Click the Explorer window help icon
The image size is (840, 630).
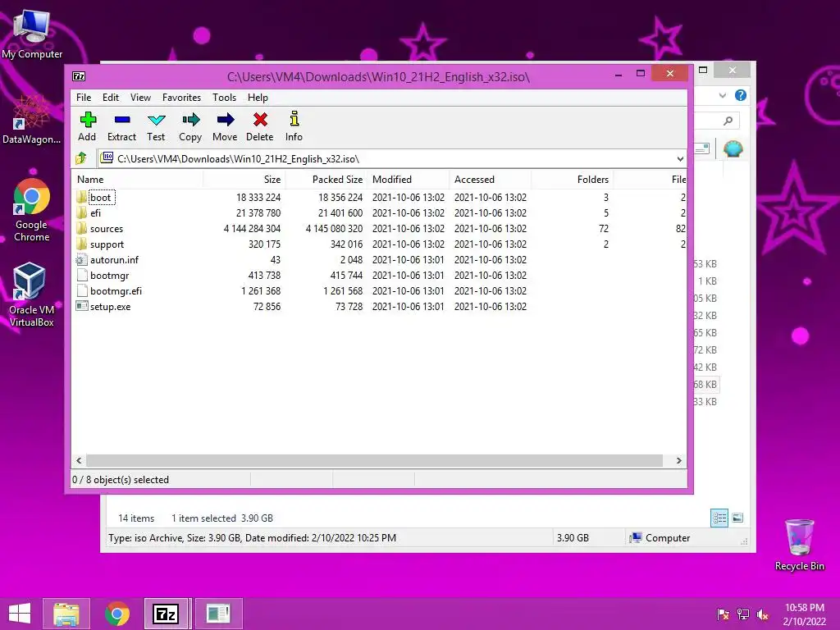[741, 95]
